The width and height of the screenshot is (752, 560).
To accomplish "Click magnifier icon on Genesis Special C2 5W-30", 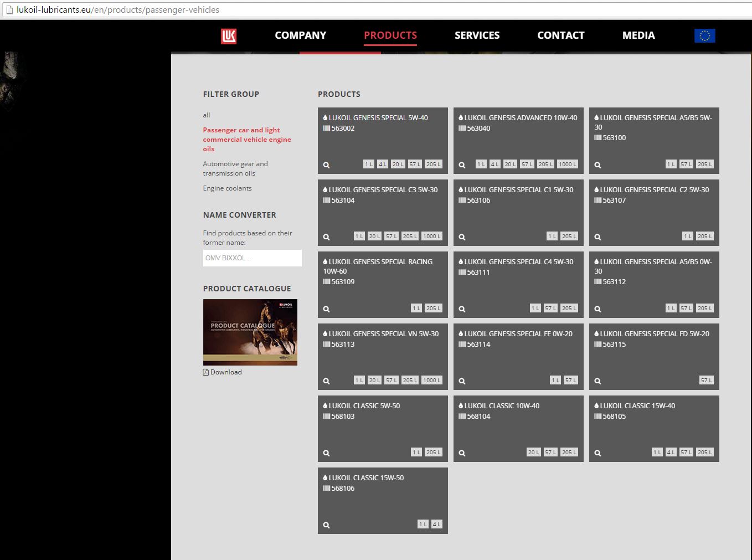I will click(x=598, y=237).
